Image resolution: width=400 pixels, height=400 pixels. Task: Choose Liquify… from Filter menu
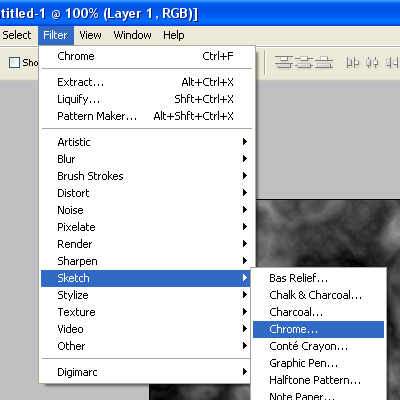pyautogui.click(x=146, y=99)
